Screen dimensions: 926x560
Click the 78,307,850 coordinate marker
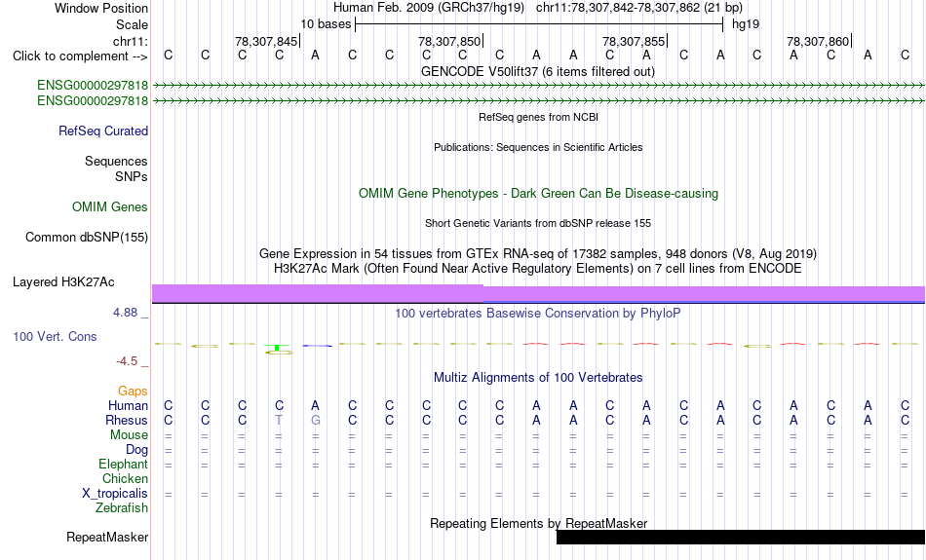(450, 41)
